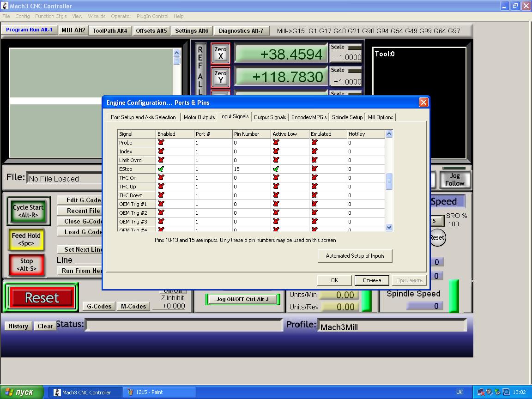Click the History button
Screen dimensions: 532x399
18,326
